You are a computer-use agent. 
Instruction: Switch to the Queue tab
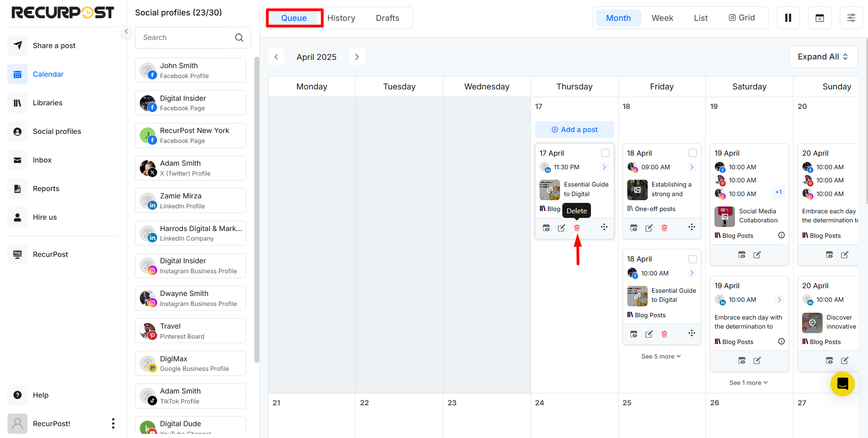coord(294,18)
